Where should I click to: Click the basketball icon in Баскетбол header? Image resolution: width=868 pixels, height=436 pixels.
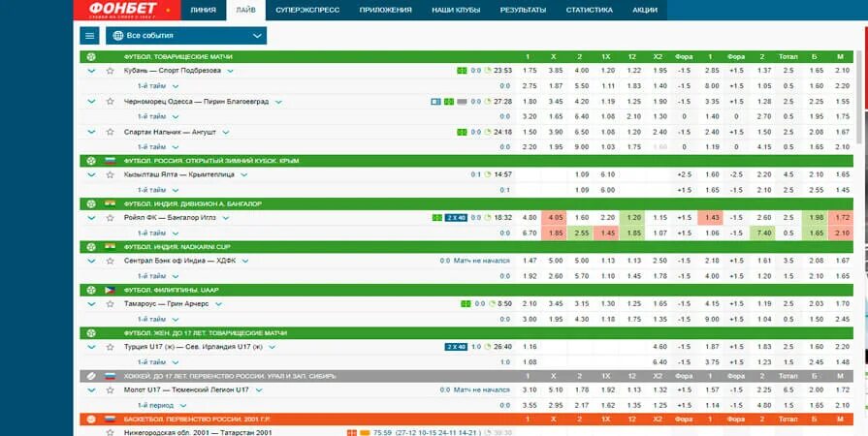(x=91, y=420)
